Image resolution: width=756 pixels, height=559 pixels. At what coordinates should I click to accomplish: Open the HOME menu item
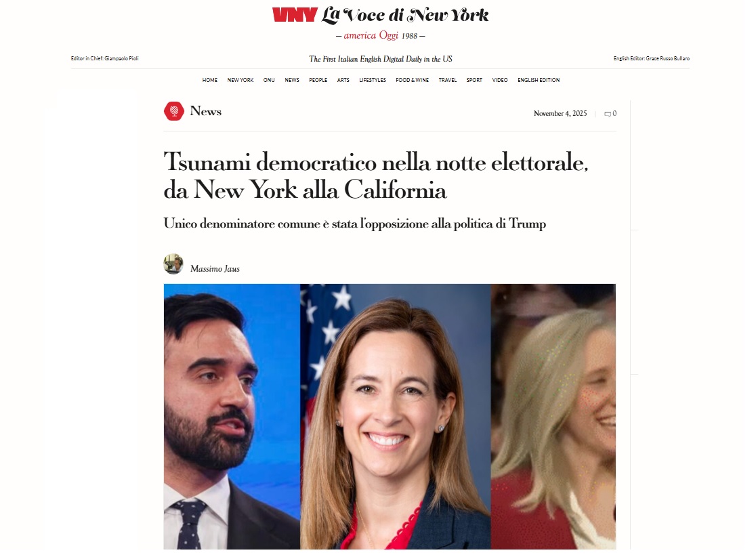[210, 80]
